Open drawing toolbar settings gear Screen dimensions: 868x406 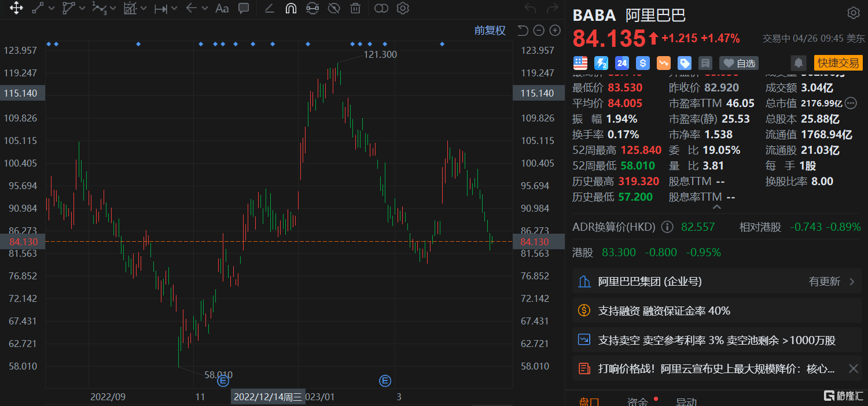point(403,8)
